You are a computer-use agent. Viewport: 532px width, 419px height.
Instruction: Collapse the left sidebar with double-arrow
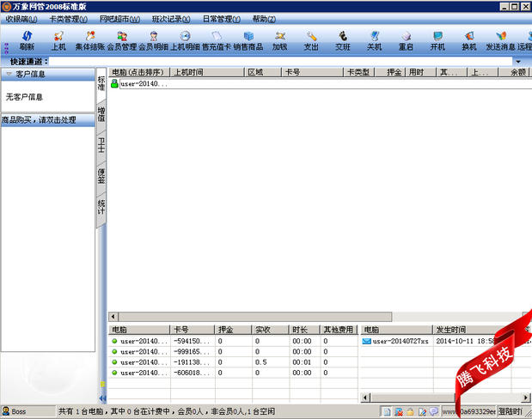coord(102,398)
